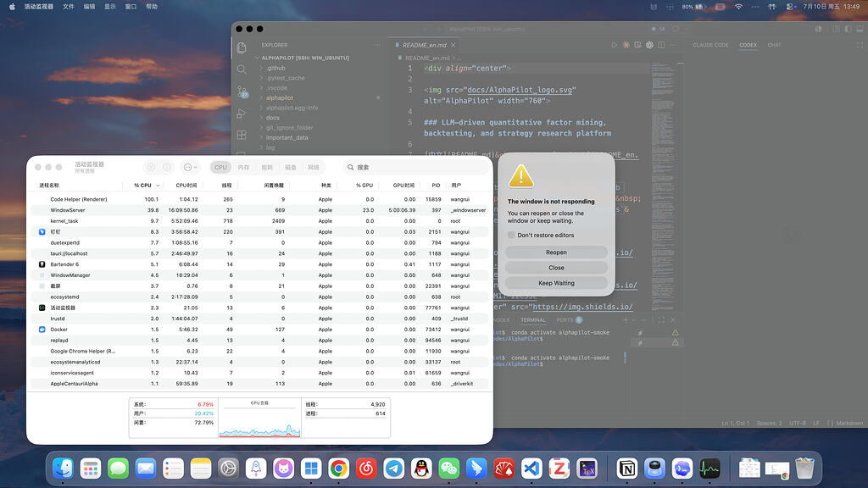Switch to the 磁盘 tab

click(x=290, y=167)
